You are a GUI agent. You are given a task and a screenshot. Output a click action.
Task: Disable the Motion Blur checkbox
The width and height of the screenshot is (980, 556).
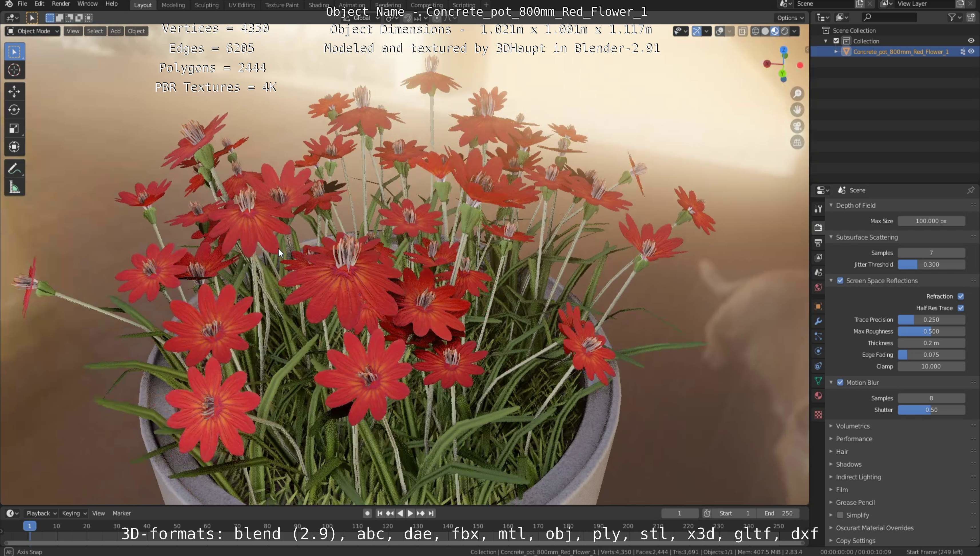840,383
